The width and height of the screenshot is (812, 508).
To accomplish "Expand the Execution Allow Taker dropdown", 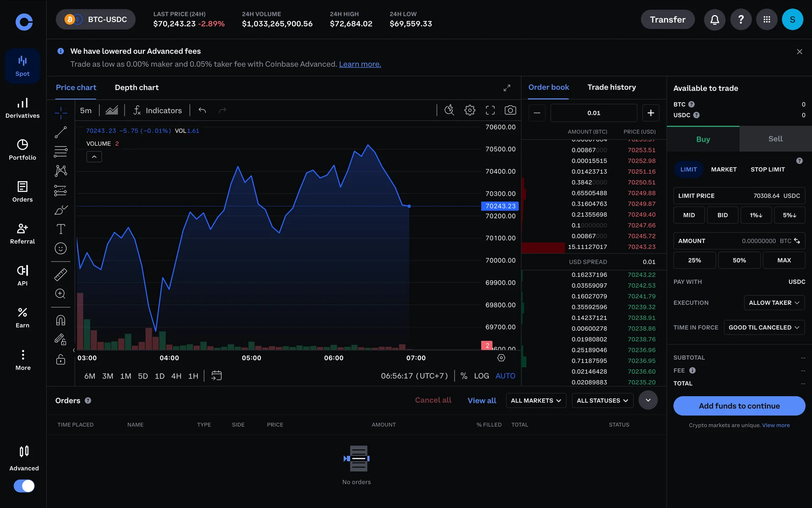I will click(774, 303).
